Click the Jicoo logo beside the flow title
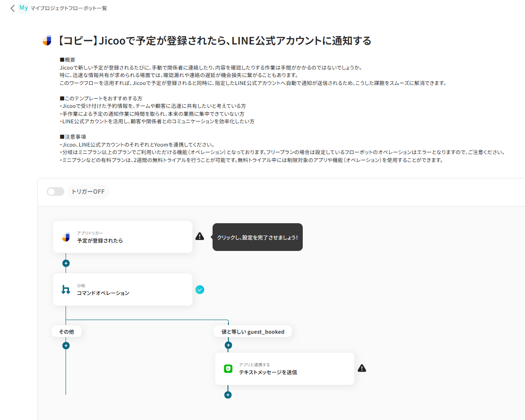The width and height of the screenshot is (525, 420). click(x=47, y=41)
